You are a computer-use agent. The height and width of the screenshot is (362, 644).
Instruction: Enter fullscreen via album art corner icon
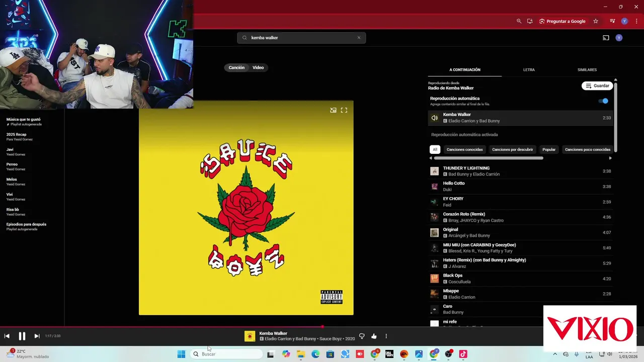click(x=344, y=110)
